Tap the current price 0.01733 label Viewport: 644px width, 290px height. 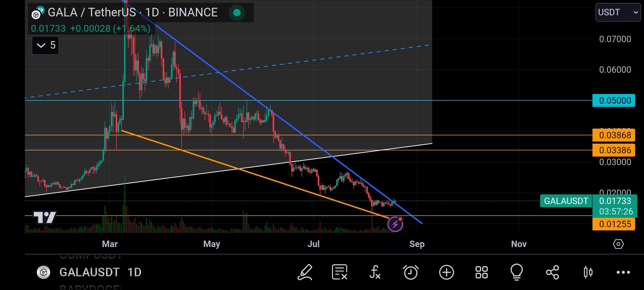click(x=615, y=201)
